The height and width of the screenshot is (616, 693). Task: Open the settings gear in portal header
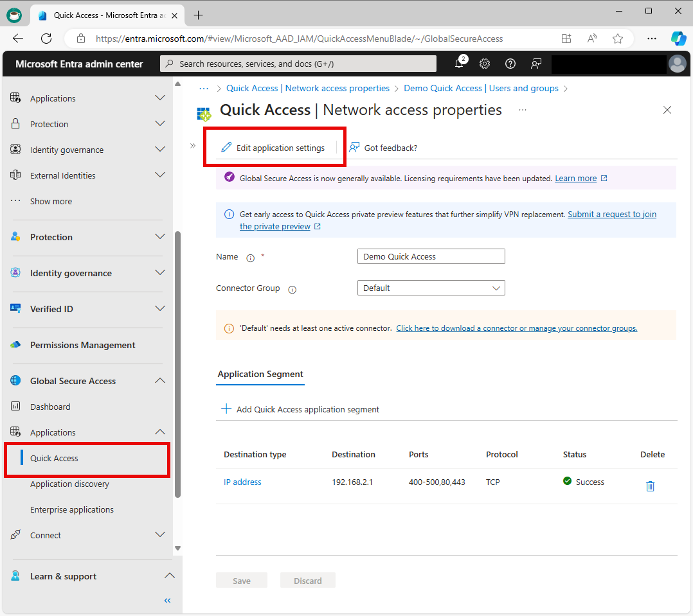coord(485,64)
